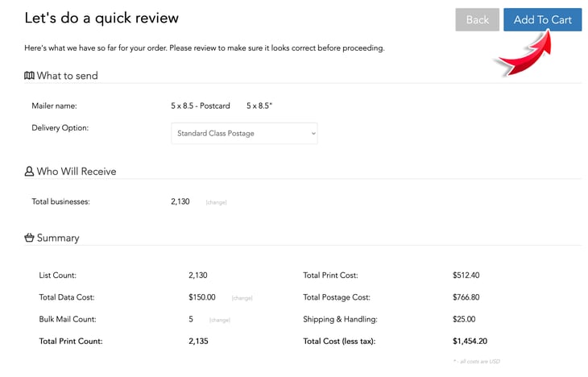Go back using the Back button
The height and width of the screenshot is (377, 588).
pos(477,20)
